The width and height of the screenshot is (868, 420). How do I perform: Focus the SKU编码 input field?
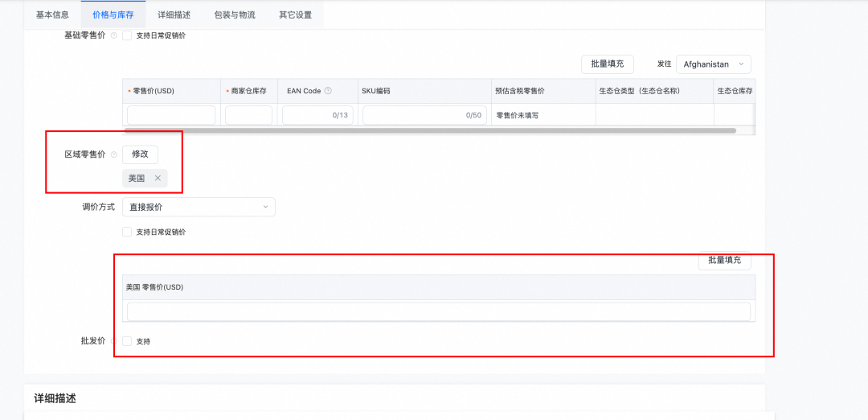(424, 115)
